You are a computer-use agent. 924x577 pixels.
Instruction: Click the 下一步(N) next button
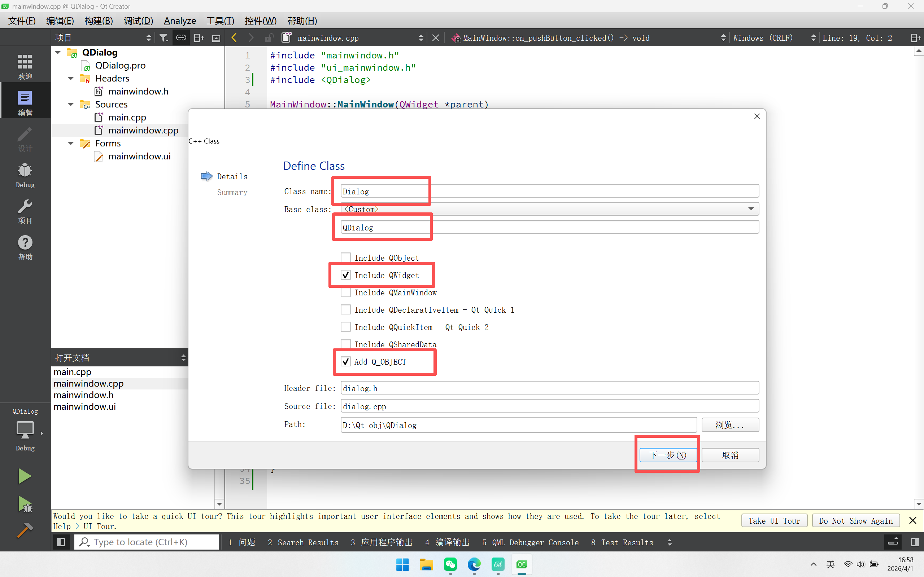[x=667, y=455]
